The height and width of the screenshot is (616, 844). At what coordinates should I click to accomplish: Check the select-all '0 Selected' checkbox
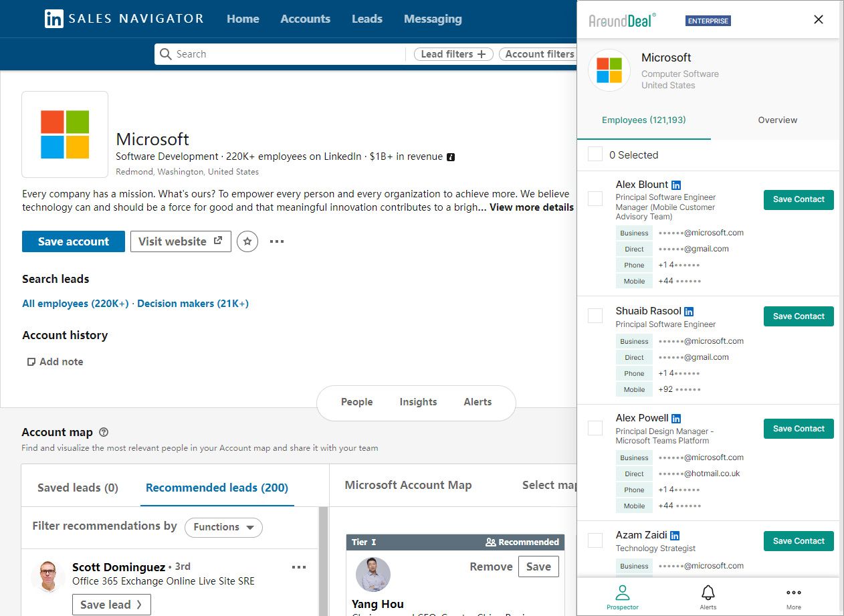[595, 155]
